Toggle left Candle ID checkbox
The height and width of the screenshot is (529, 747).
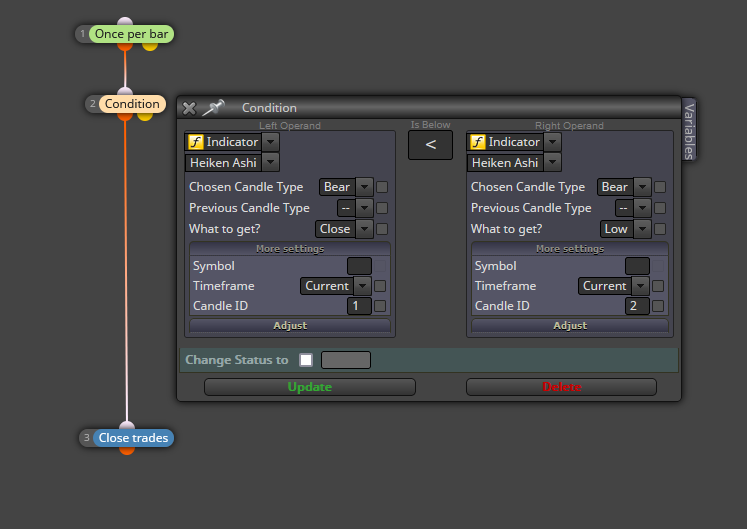coord(380,306)
